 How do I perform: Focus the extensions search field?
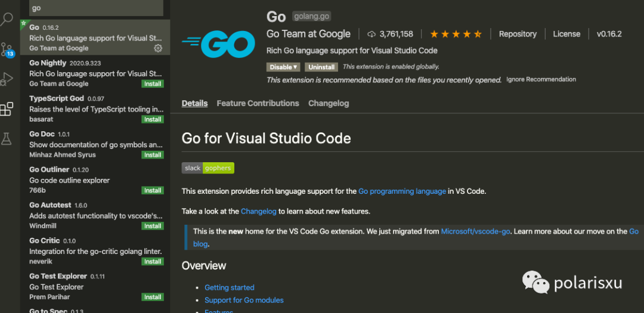click(x=95, y=8)
